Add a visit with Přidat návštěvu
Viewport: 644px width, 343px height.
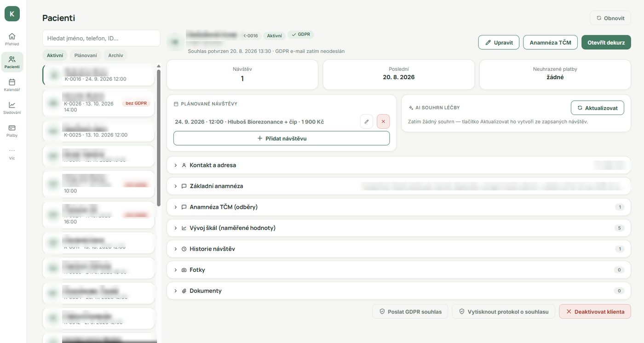(282, 138)
